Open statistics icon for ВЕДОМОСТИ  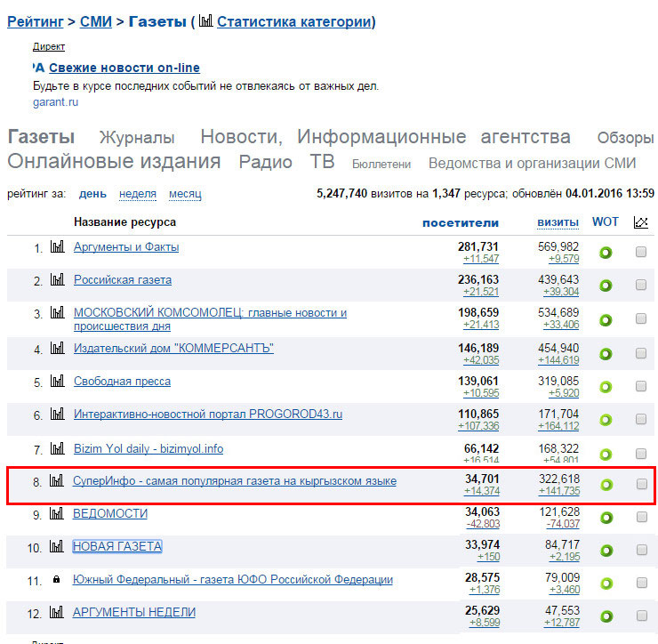pyautogui.click(x=56, y=513)
